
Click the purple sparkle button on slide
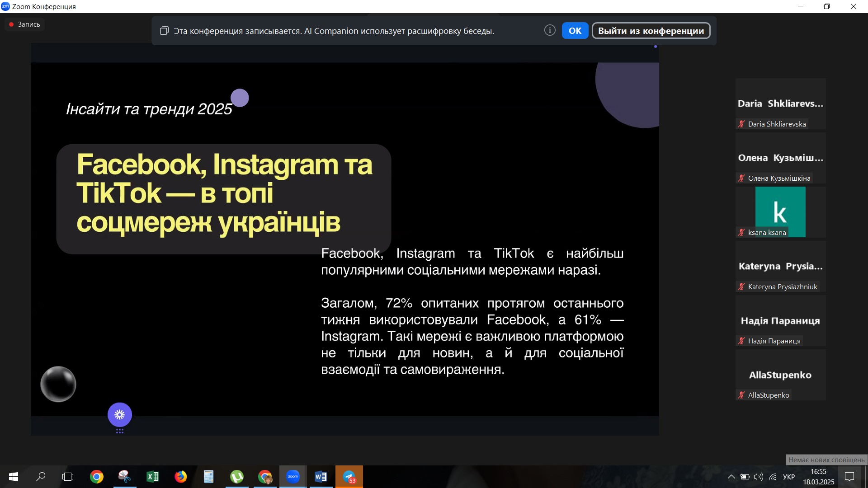(120, 414)
